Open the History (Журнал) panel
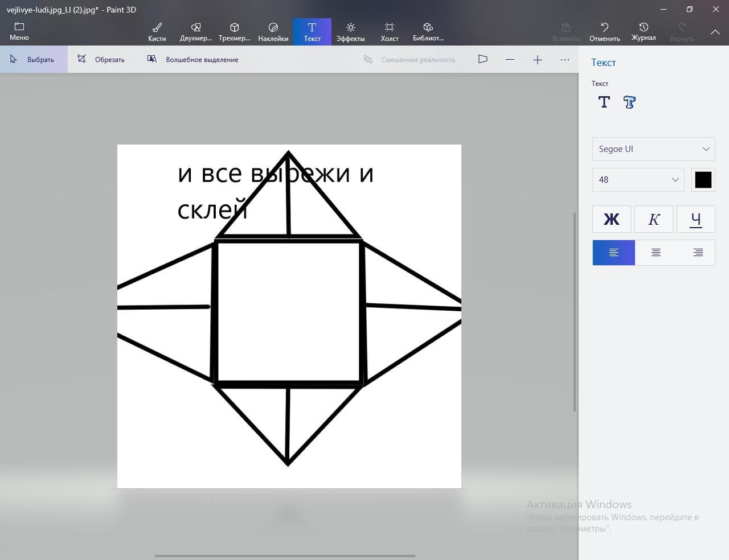729x560 pixels. (x=644, y=32)
